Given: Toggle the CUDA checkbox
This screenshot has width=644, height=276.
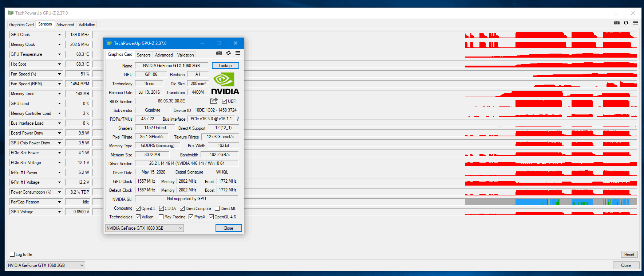Looking at the screenshot, I should tap(162, 209).
